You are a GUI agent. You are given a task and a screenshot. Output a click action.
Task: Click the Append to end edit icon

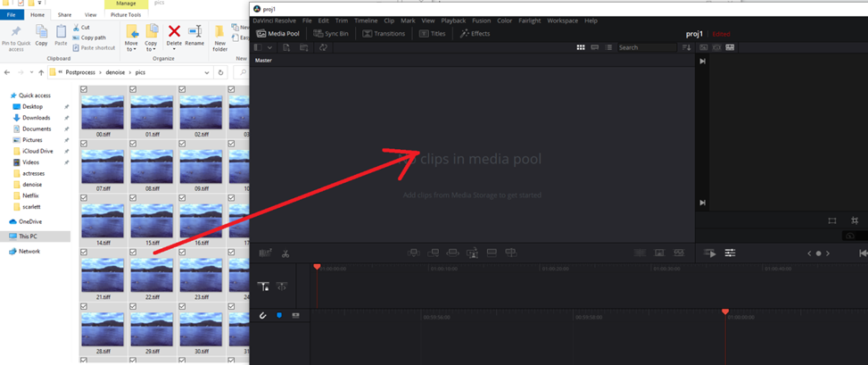pyautogui.click(x=434, y=253)
